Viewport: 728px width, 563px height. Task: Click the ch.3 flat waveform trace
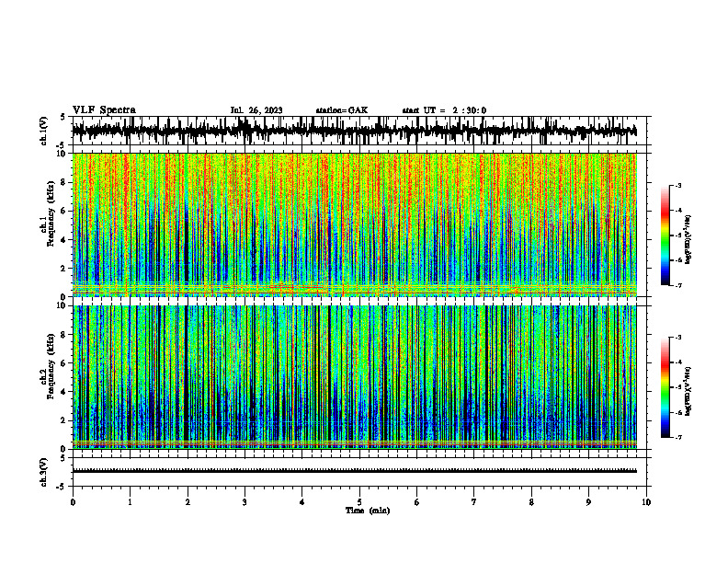(x=354, y=471)
